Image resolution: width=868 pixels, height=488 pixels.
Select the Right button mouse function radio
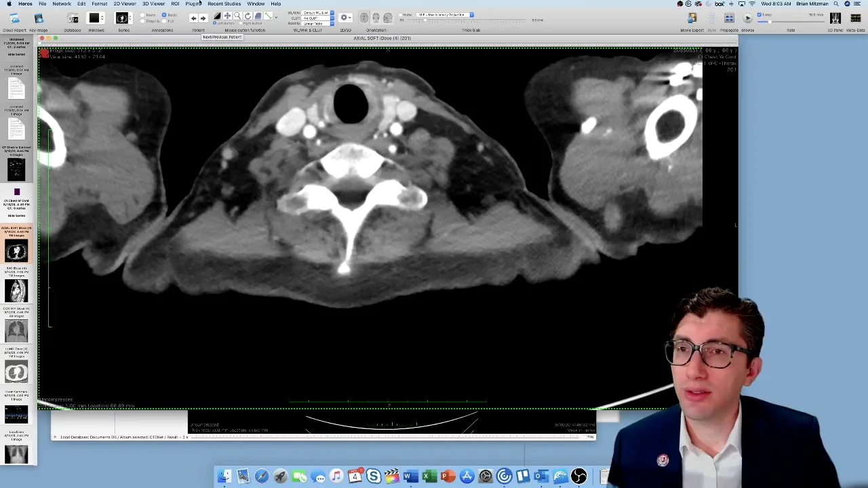241,22
